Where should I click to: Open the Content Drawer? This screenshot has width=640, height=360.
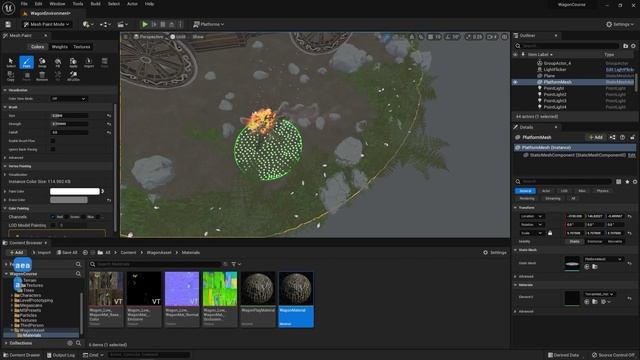21,355
